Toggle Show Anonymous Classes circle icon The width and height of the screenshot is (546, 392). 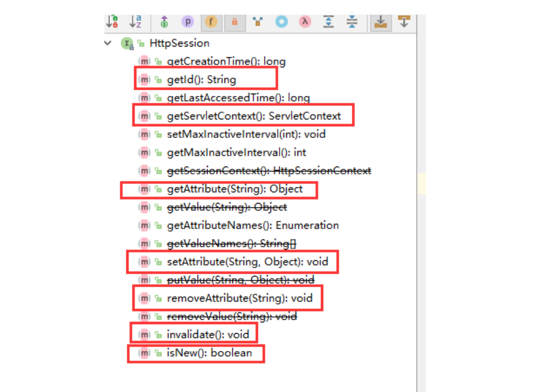pos(281,21)
